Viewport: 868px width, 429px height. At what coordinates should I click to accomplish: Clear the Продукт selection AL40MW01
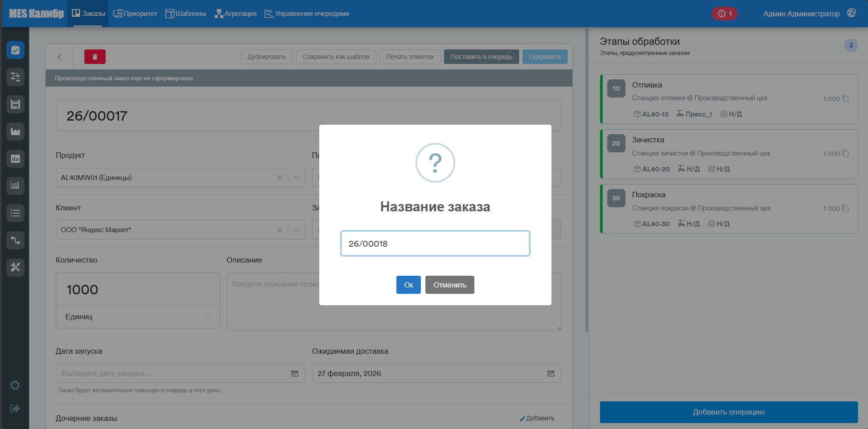280,178
